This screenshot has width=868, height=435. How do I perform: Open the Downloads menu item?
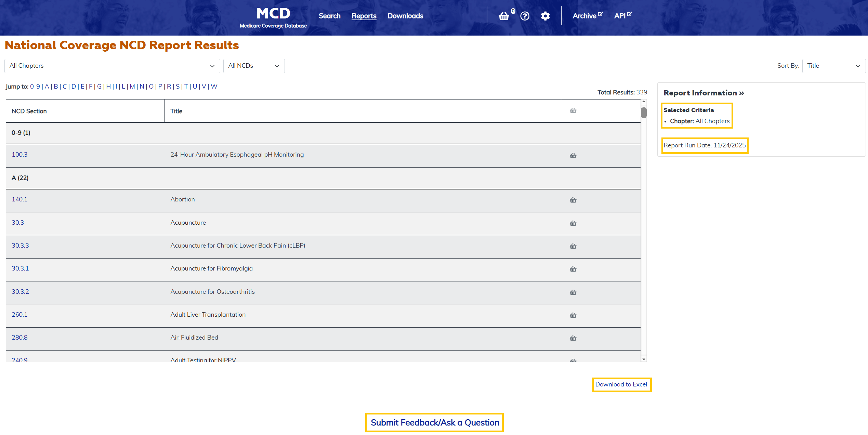[x=405, y=16]
